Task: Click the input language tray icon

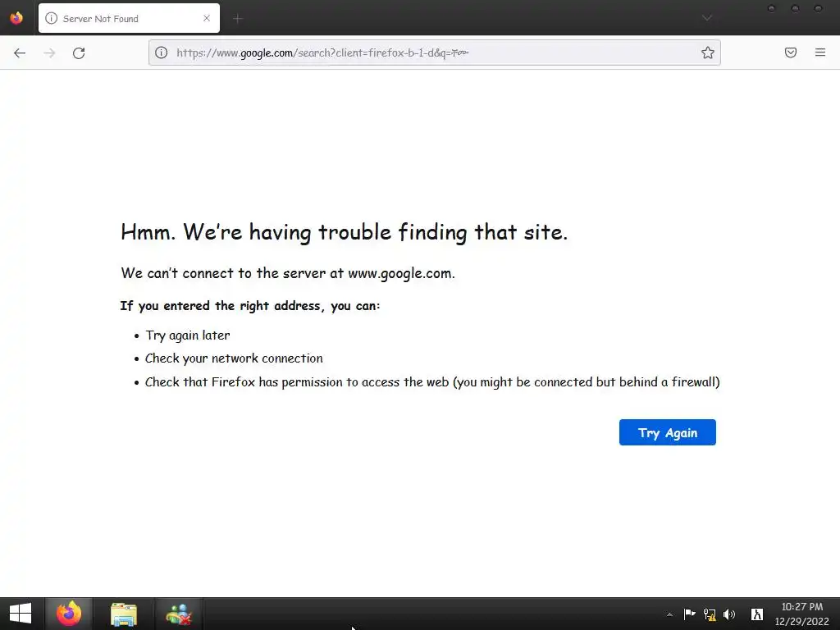Action: [x=757, y=614]
